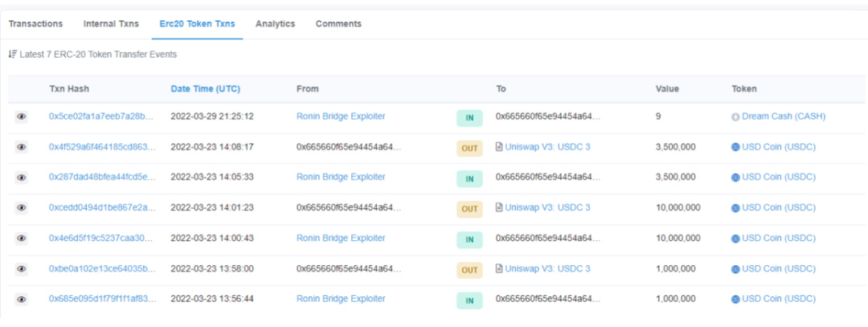Click eye icon for 0x685e095d1f79f1f1af83 transaction

click(22, 300)
